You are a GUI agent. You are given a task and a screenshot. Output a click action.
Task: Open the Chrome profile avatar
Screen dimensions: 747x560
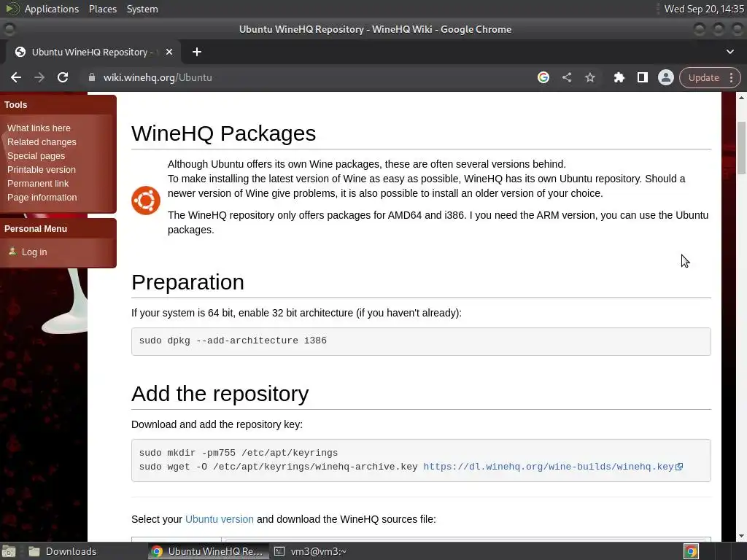point(665,77)
